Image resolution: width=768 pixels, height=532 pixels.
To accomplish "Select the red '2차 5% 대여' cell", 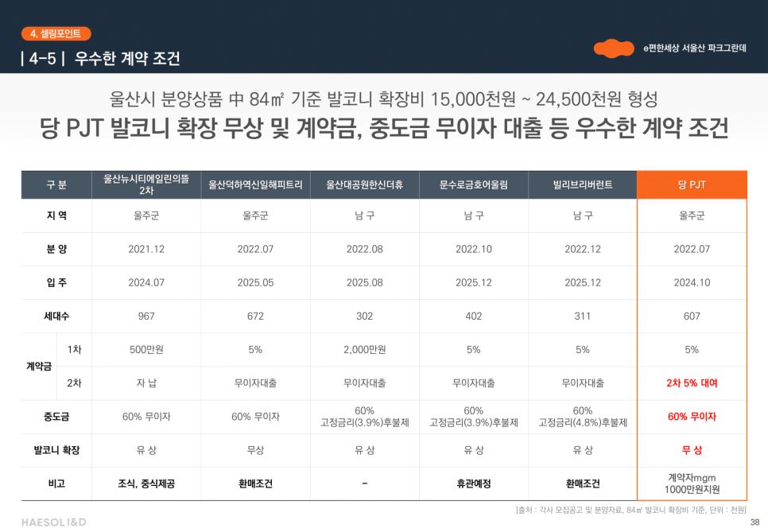I will (692, 383).
